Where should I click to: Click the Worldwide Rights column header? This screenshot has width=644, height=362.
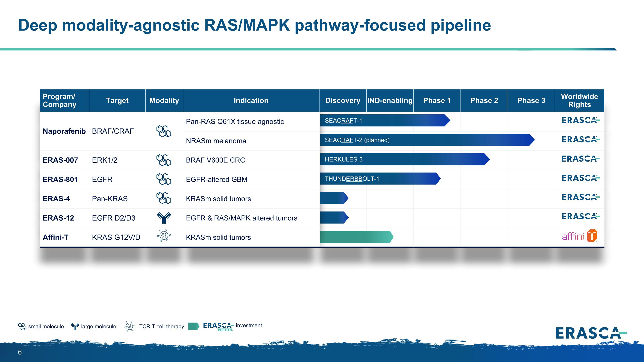click(580, 100)
